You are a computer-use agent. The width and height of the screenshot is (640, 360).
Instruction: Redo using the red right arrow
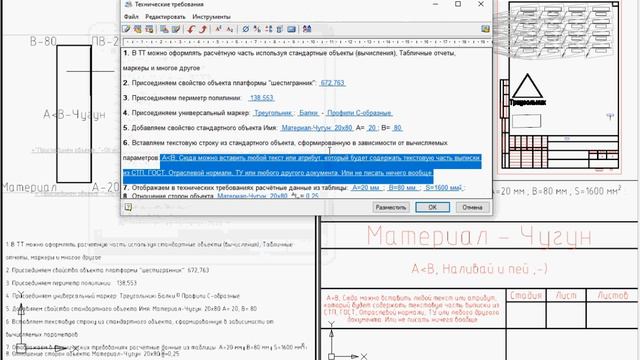tap(203, 29)
